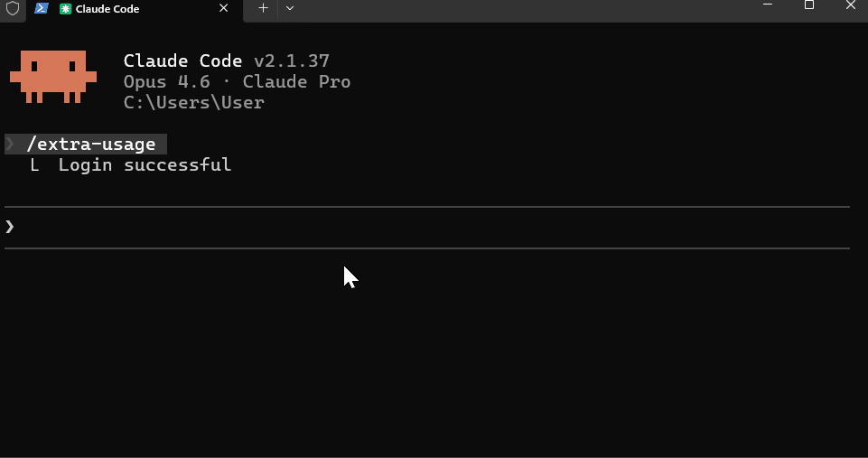Focus the empty prompt input field
This screenshot has height=458, width=868.
[427, 227]
